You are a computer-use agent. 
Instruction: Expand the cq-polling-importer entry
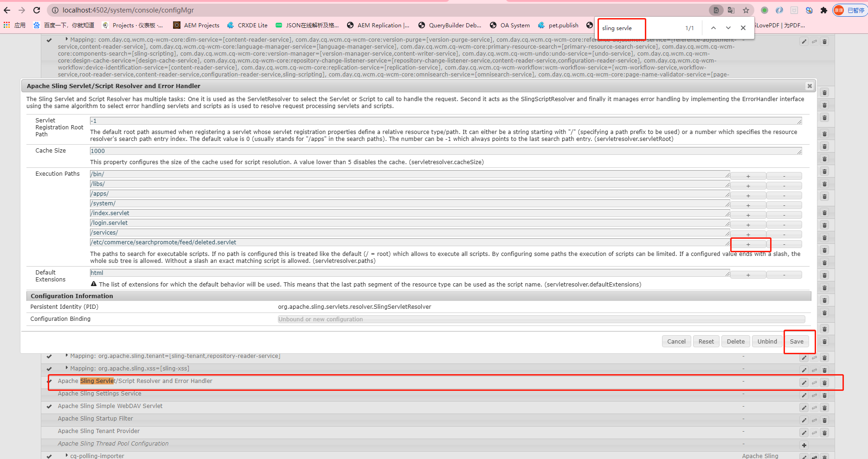(67, 456)
